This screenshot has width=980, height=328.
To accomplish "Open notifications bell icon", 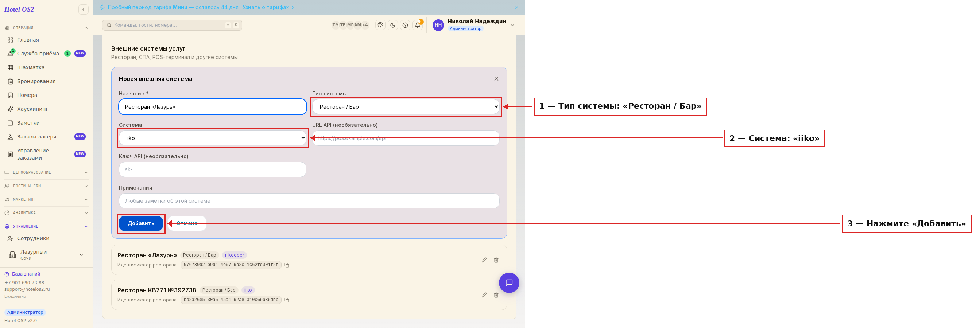I will click(418, 25).
